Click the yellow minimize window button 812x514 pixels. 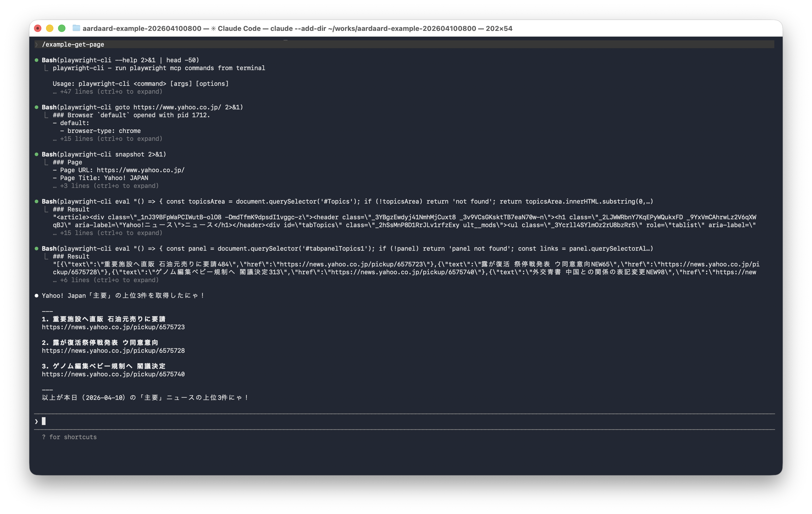pyautogui.click(x=49, y=28)
